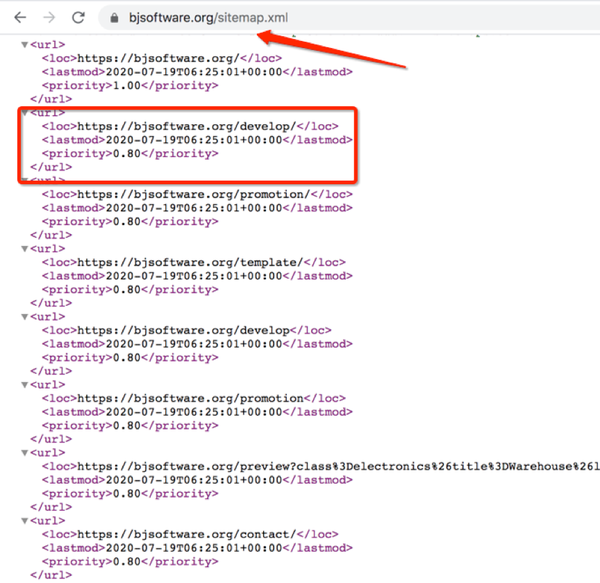The width and height of the screenshot is (600, 583).
Task: Click the lastmod line under the contact/ loc
Action: [197, 548]
